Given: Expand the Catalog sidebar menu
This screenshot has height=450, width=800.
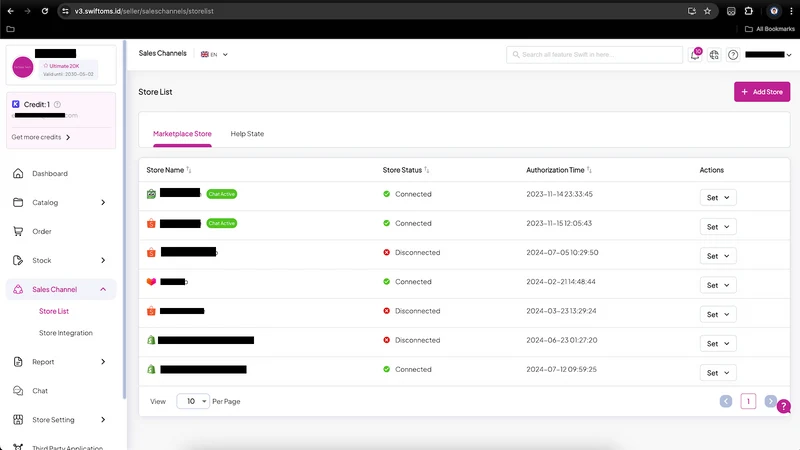Looking at the screenshot, I should (x=61, y=203).
